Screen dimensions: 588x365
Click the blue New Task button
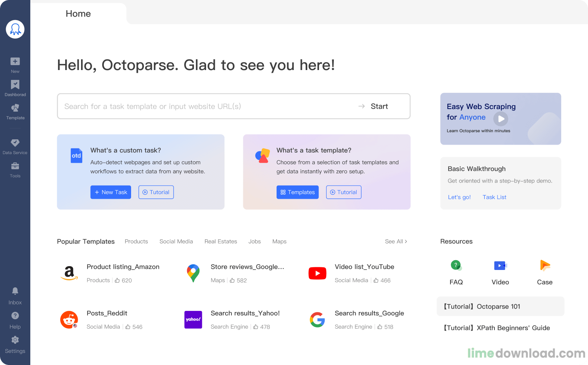pos(111,192)
